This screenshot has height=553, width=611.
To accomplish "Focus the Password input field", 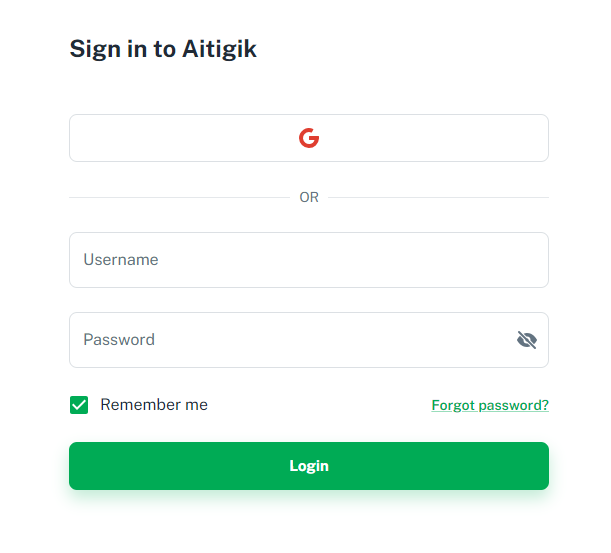I will pyautogui.click(x=290, y=340).
